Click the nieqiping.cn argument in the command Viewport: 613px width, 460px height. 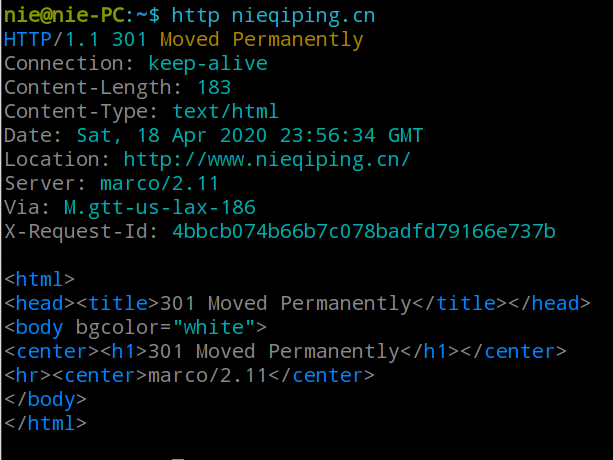pos(303,16)
